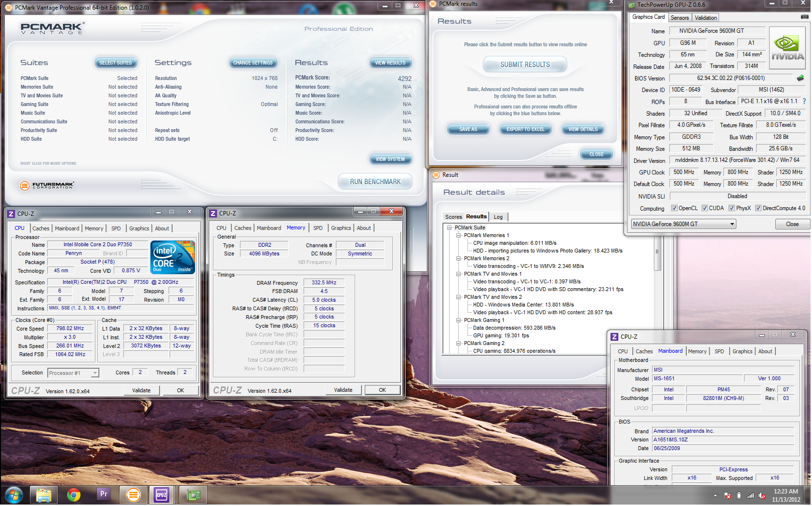
Task: Click the PCMark Vantage title bar icon
Action: (9, 8)
